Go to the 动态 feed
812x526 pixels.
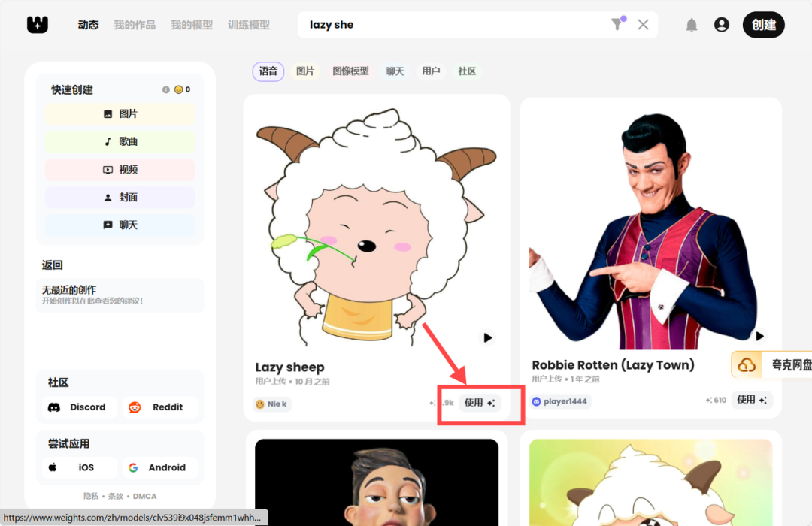pyautogui.click(x=88, y=24)
